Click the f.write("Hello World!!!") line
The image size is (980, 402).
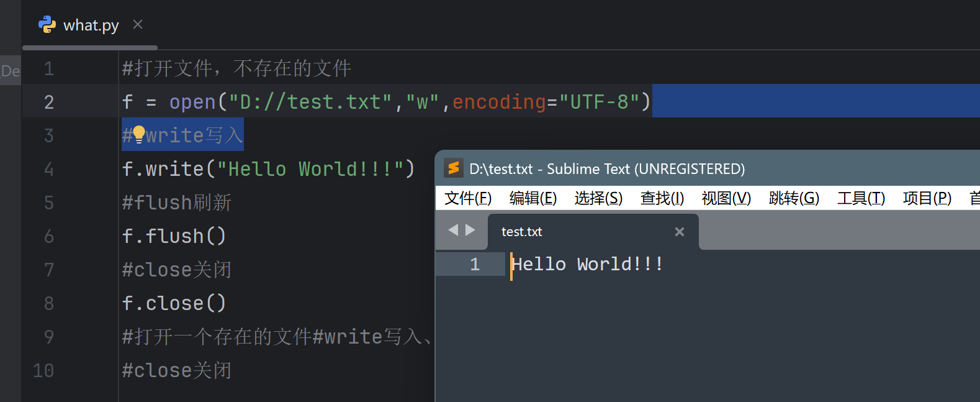click(268, 169)
